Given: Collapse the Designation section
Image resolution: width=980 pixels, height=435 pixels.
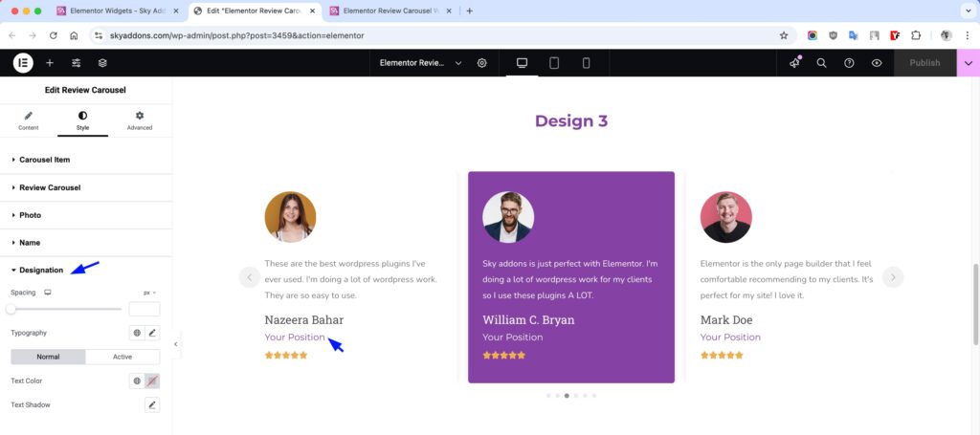Looking at the screenshot, I should [x=85, y=270].
